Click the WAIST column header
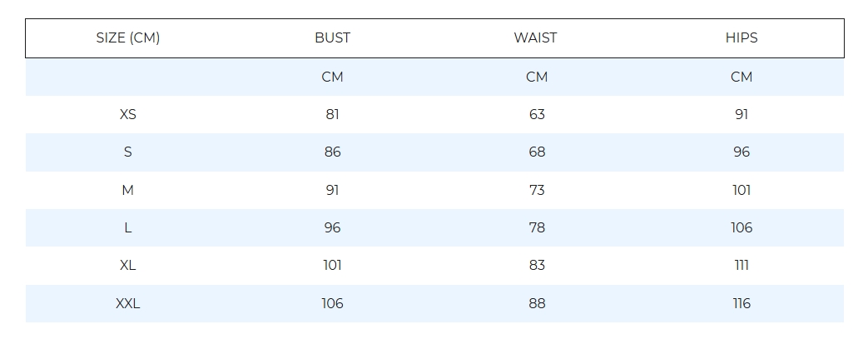 (x=536, y=38)
